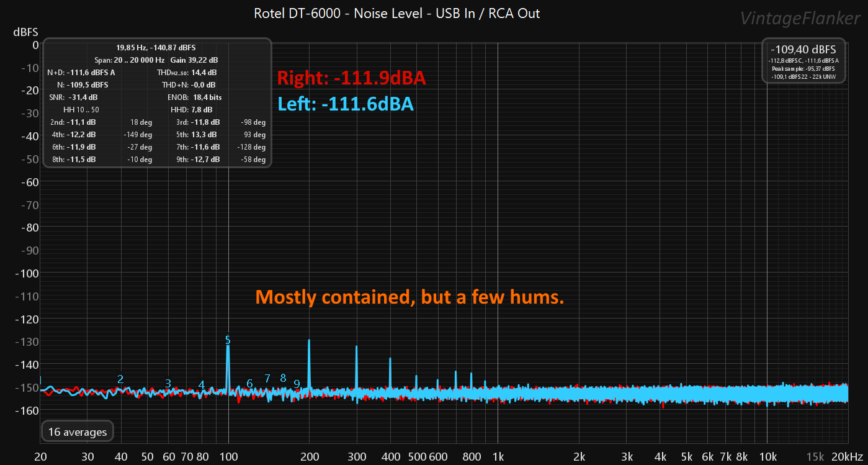Select harmonic marker 3 near 60 Hz

(x=168, y=383)
